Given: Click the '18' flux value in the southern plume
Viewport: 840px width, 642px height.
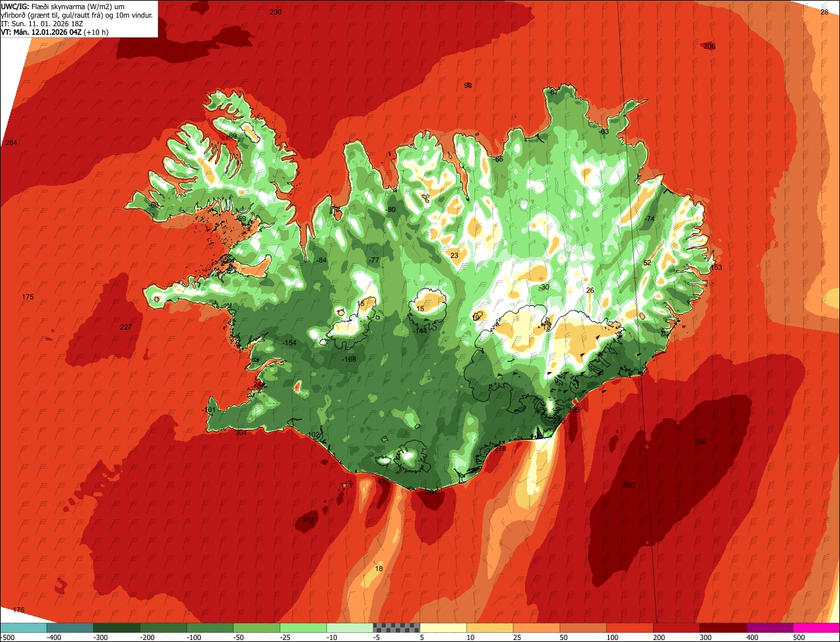Looking at the screenshot, I should pos(379,568).
